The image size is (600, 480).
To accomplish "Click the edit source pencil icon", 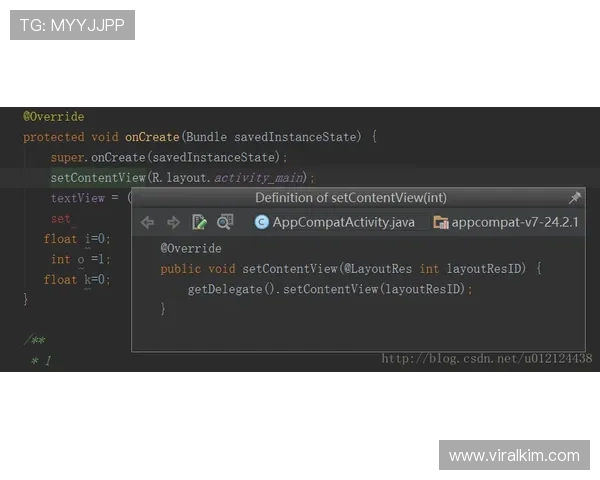I will point(199,222).
